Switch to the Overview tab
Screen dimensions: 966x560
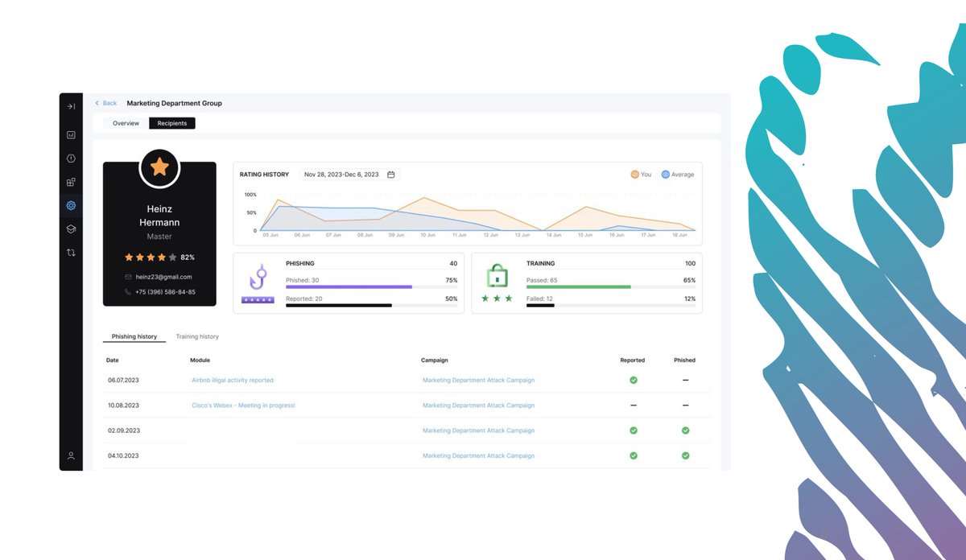(x=126, y=123)
